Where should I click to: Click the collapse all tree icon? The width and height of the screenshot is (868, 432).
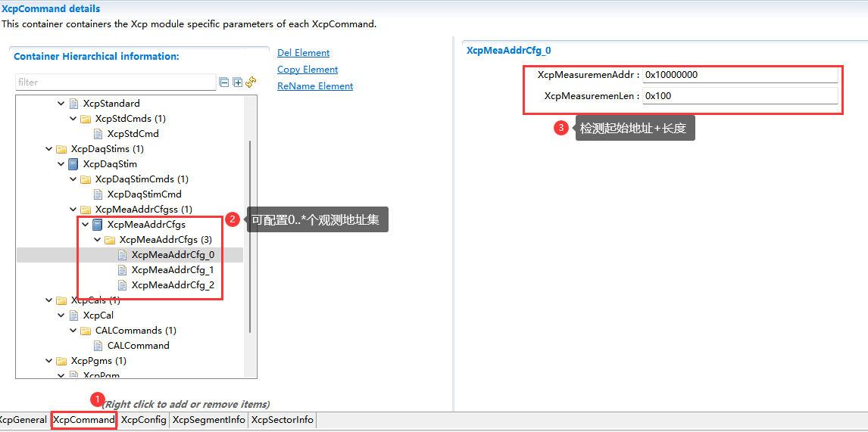tap(223, 82)
